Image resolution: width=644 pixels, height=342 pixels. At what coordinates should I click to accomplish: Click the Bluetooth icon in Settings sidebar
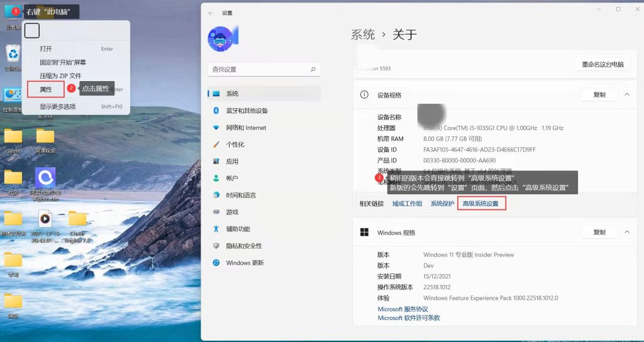coord(216,111)
